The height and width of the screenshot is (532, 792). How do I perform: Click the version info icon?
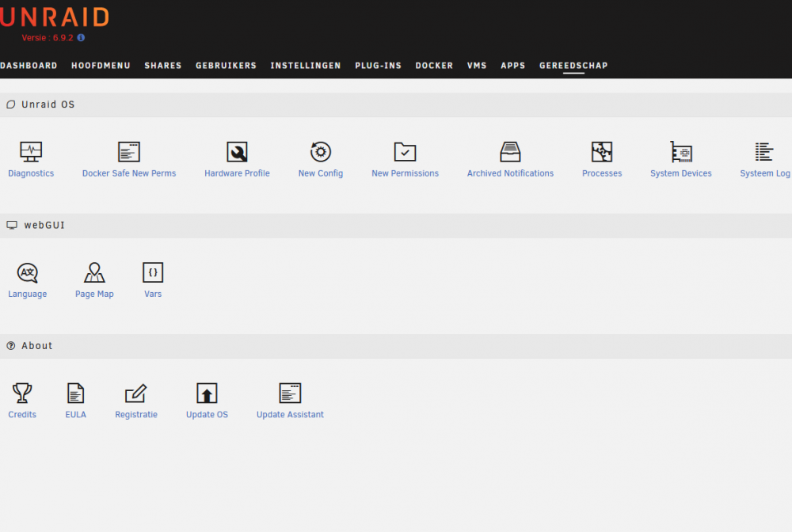click(x=81, y=37)
